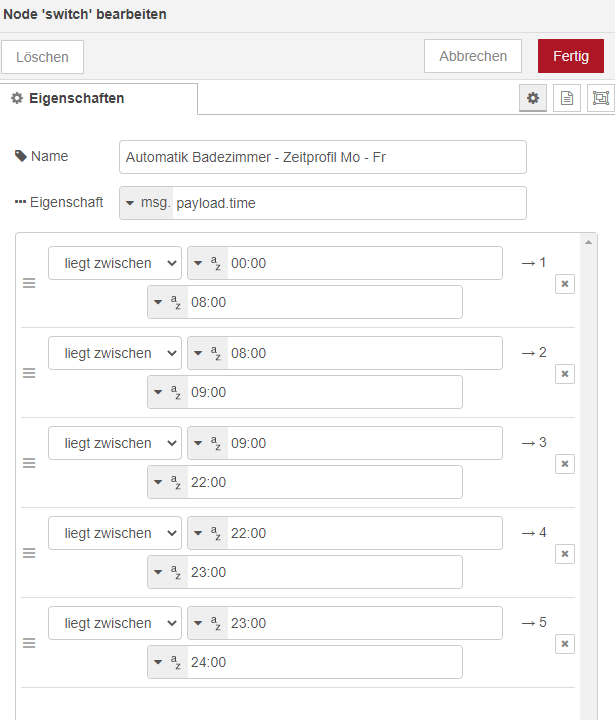Screen dimensions: 615x720
Task: Click the Löschen button
Action: pyautogui.click(x=42, y=57)
